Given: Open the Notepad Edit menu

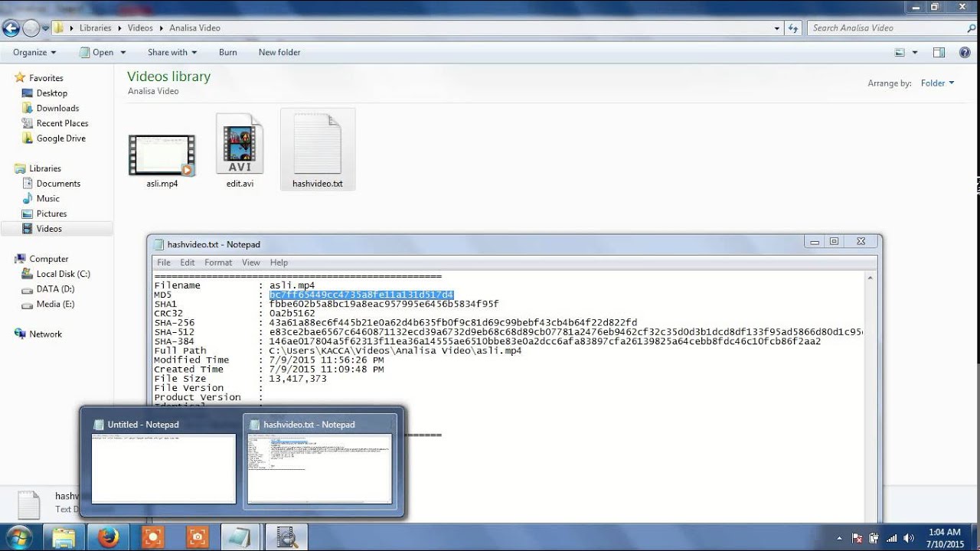Looking at the screenshot, I should pyautogui.click(x=188, y=262).
